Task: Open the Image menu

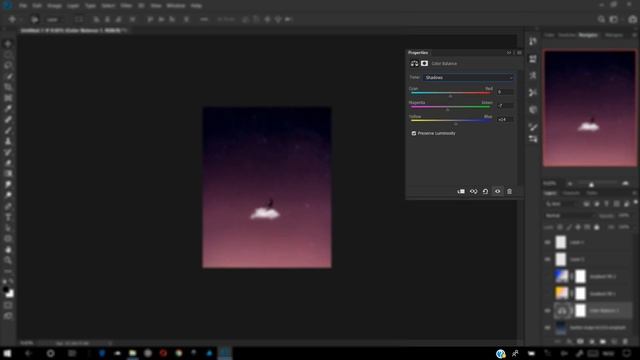Action: coord(54,6)
